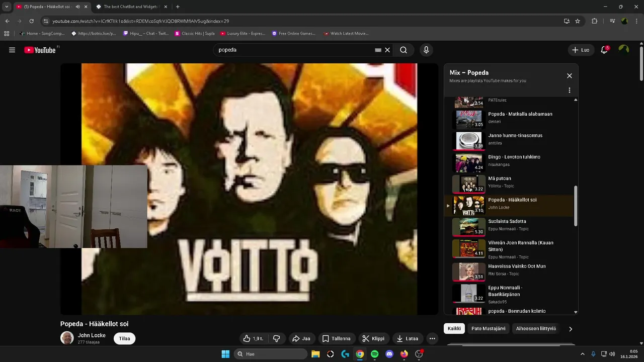Open the Luxury Elite bookmark
This screenshot has width=644, height=362.
[243, 34]
